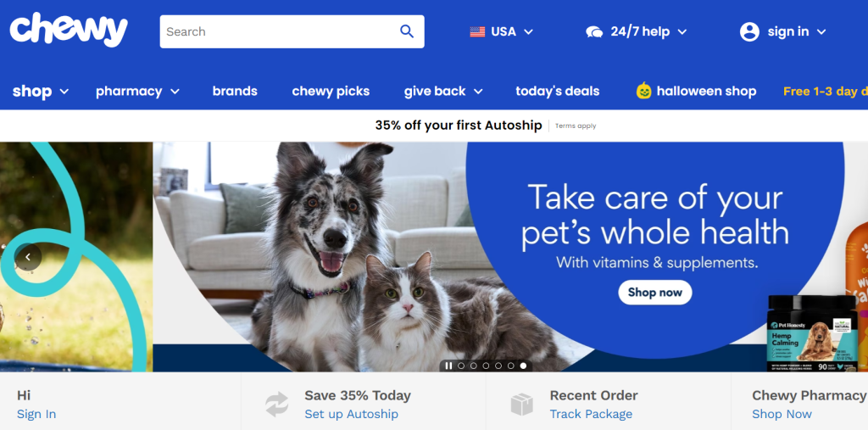
Task: Click the magnifying glass search icon
Action: pos(407,31)
